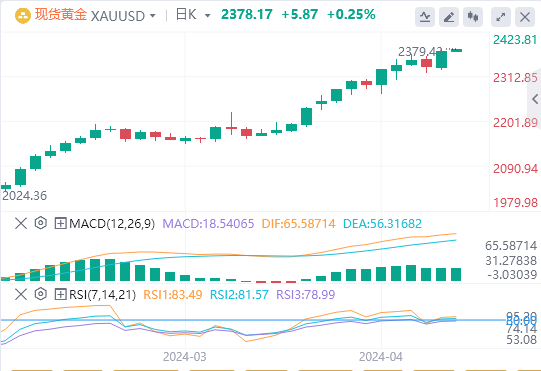
Task: Change chart type with candlestick icon
Action: (x=473, y=17)
